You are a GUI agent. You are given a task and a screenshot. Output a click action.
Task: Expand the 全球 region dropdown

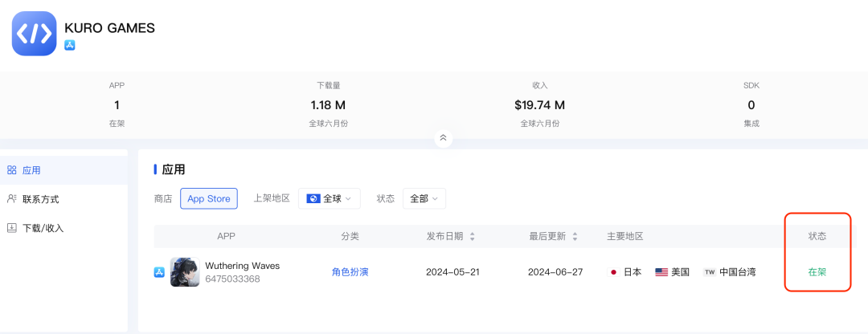(330, 198)
